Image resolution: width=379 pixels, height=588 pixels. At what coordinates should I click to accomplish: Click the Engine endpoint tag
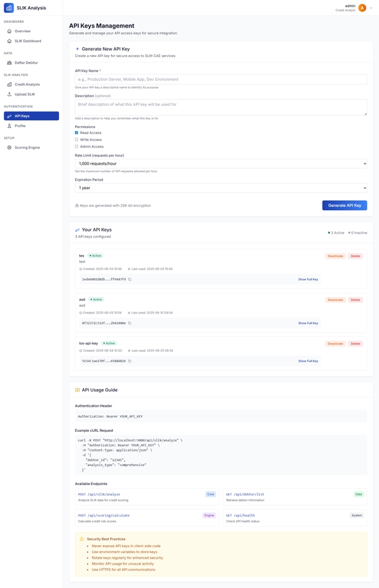tap(209, 515)
